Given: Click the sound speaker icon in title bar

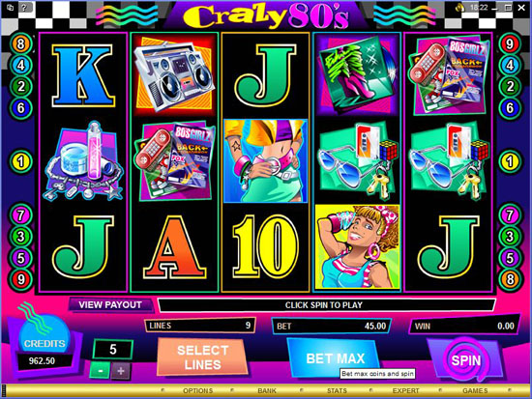Looking at the screenshot, I should pos(459,7).
